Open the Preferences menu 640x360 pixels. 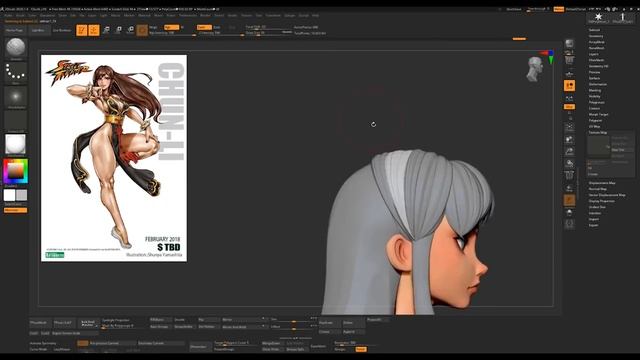pos(188,16)
